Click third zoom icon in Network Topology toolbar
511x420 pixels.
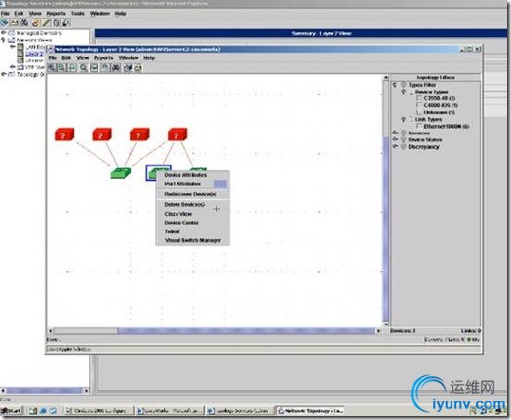pos(72,67)
